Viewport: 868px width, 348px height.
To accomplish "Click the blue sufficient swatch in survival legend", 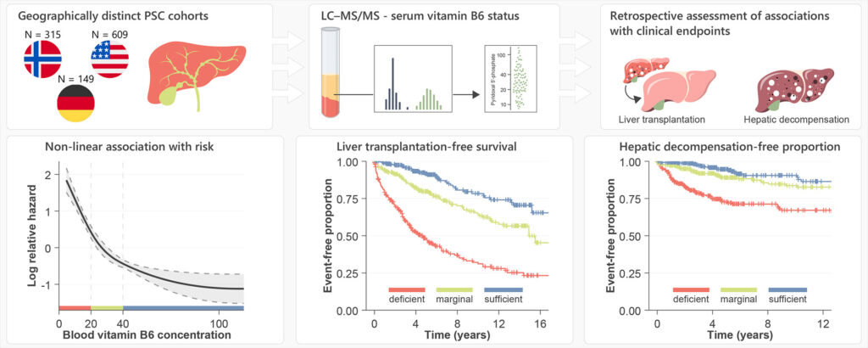I will click(x=504, y=289).
